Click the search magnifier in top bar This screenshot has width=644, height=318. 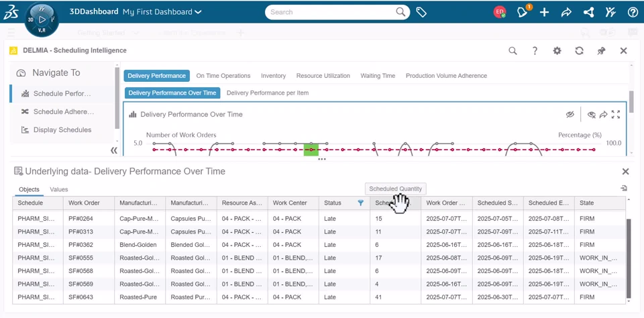coord(400,12)
